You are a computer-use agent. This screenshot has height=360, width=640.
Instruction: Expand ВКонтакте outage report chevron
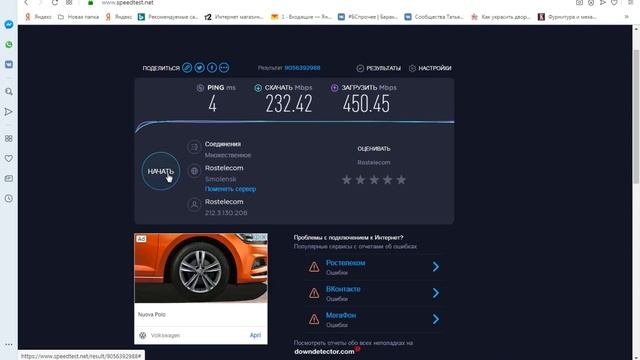tap(436, 293)
